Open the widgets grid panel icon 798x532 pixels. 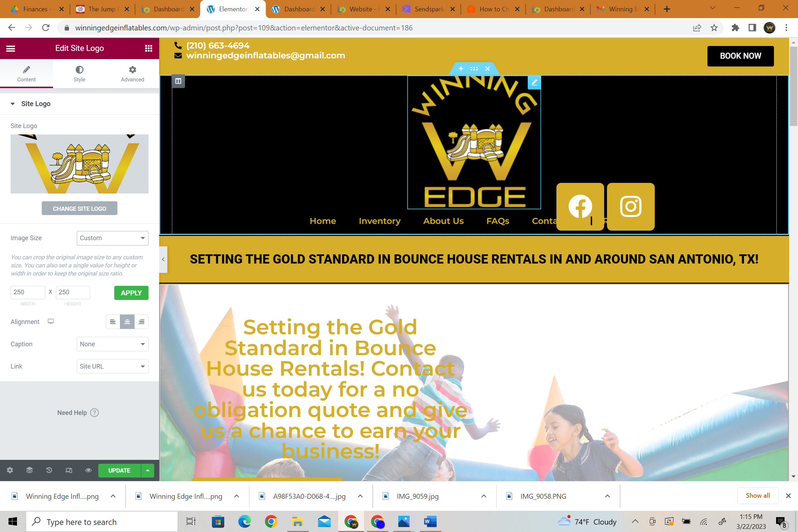coord(149,48)
